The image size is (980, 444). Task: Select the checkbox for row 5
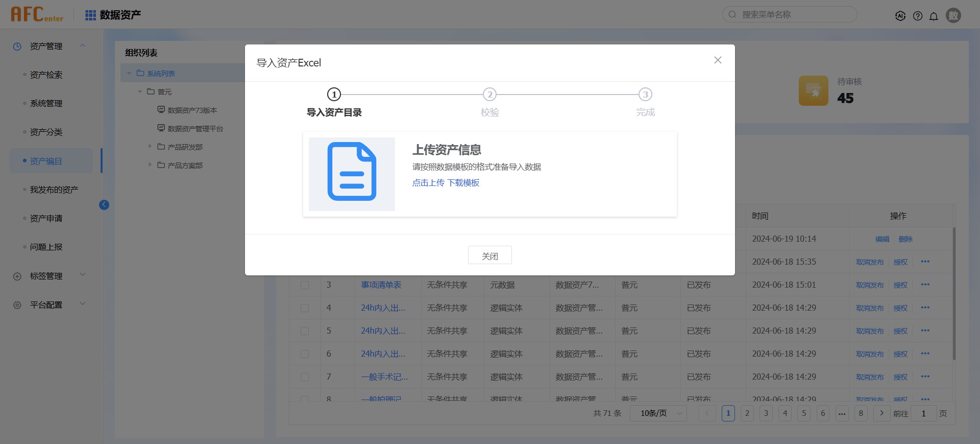[305, 331]
